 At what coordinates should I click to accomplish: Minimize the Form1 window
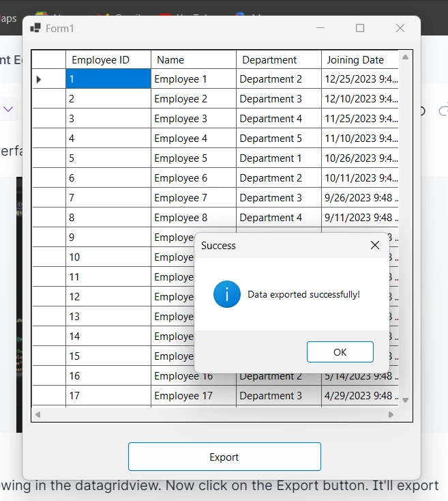click(320, 28)
